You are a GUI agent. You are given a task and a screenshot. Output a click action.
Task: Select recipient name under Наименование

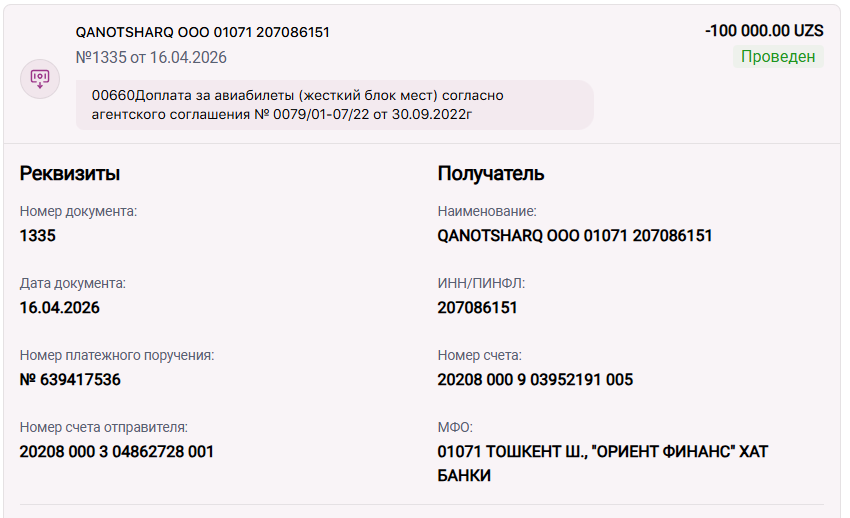coord(575,236)
